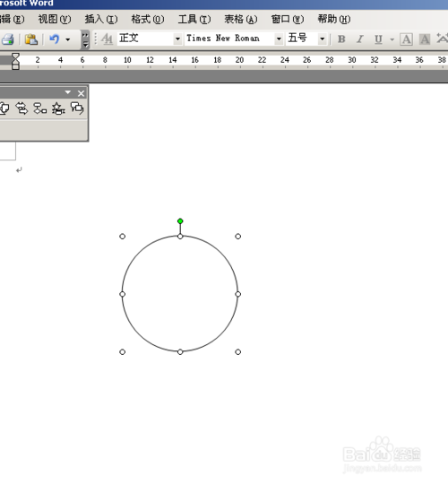Open the 工具(T) menu
Viewport: 448px width, 484px height.
pos(194,19)
